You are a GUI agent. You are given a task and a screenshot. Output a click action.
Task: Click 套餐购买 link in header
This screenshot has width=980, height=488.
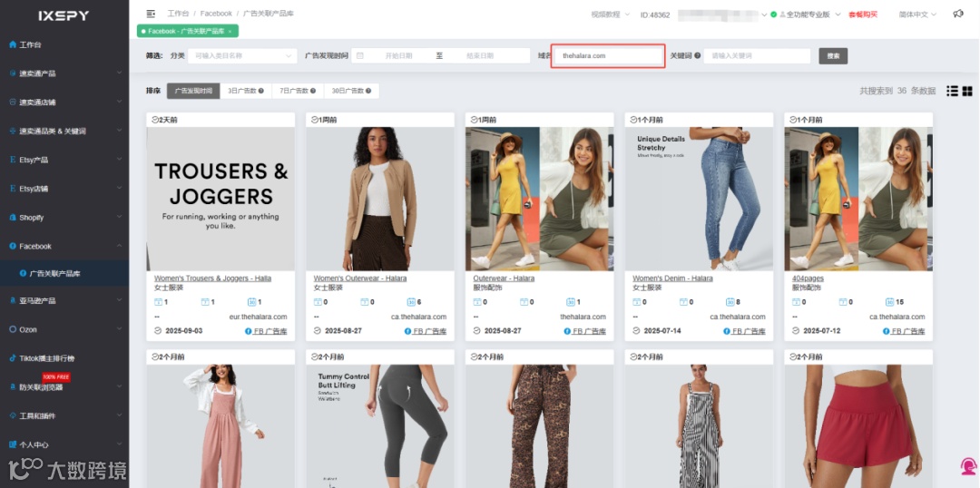tap(863, 15)
